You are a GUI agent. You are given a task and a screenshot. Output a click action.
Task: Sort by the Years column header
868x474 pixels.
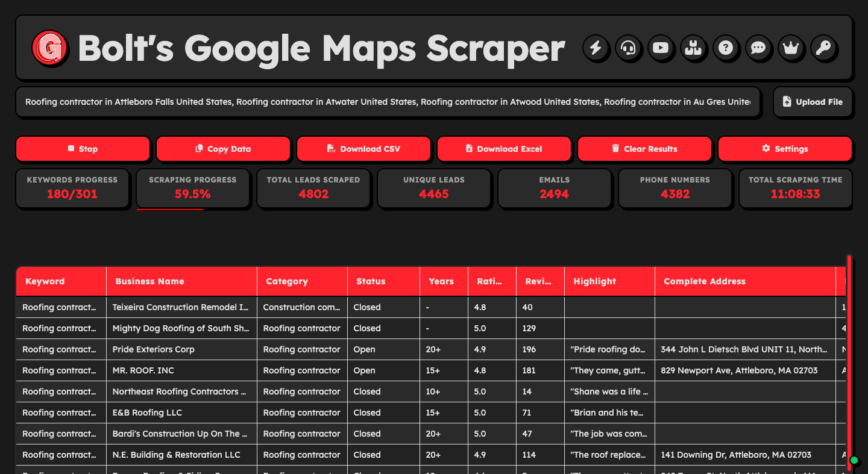(444, 281)
